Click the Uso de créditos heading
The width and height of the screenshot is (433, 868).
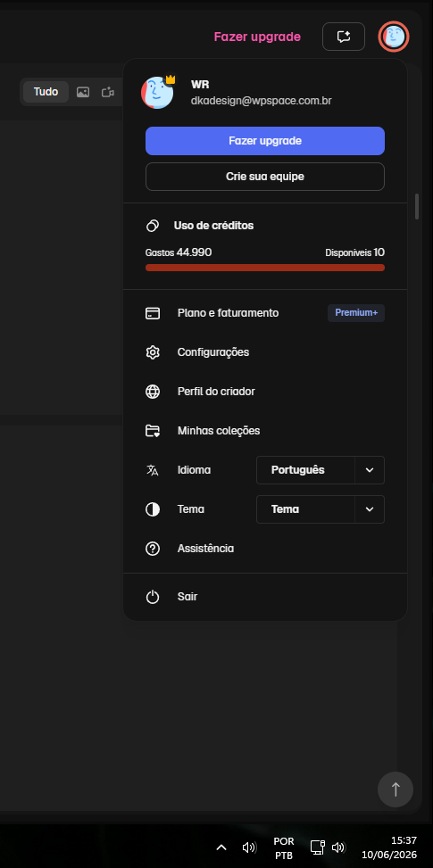[x=213, y=226]
